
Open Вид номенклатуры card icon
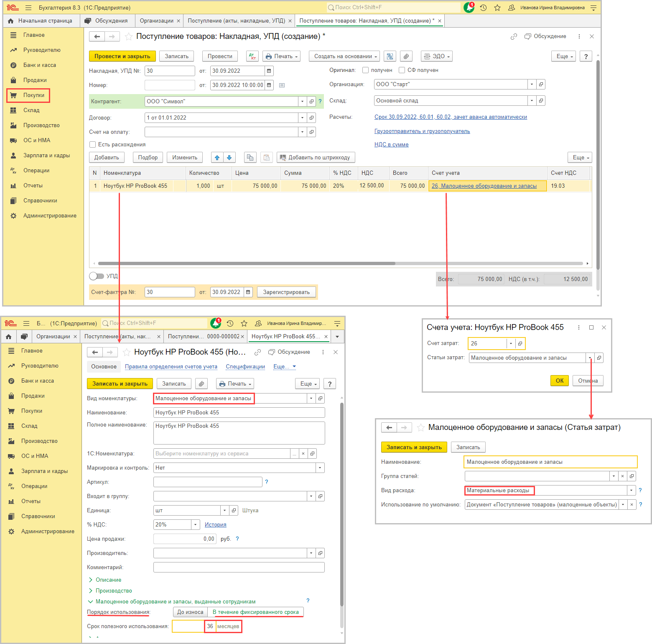[320, 399]
